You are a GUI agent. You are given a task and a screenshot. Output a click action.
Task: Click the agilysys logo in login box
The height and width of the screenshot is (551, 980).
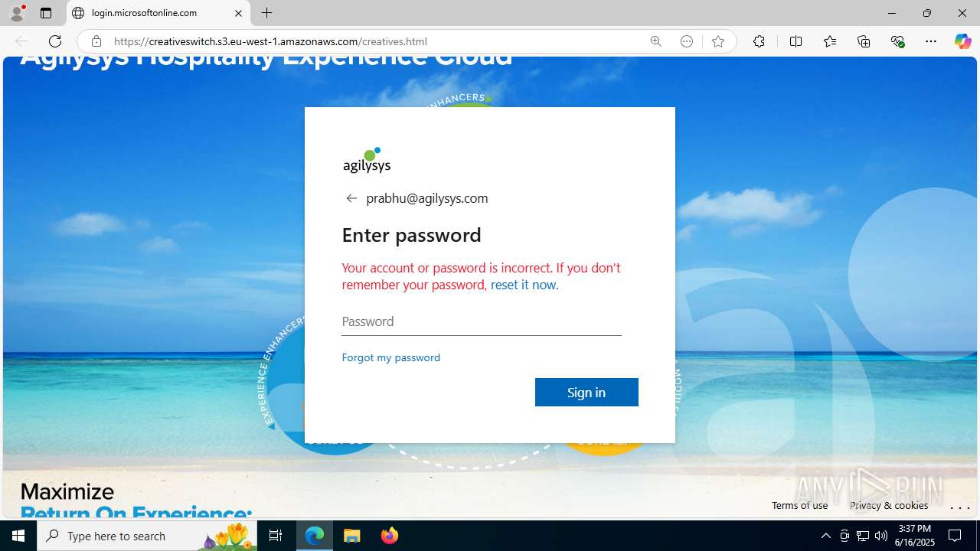367,161
